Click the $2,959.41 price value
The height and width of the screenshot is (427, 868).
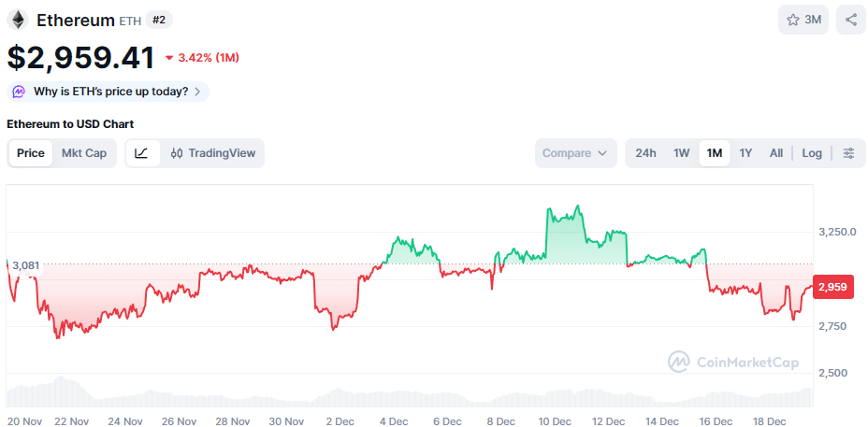pos(80,58)
